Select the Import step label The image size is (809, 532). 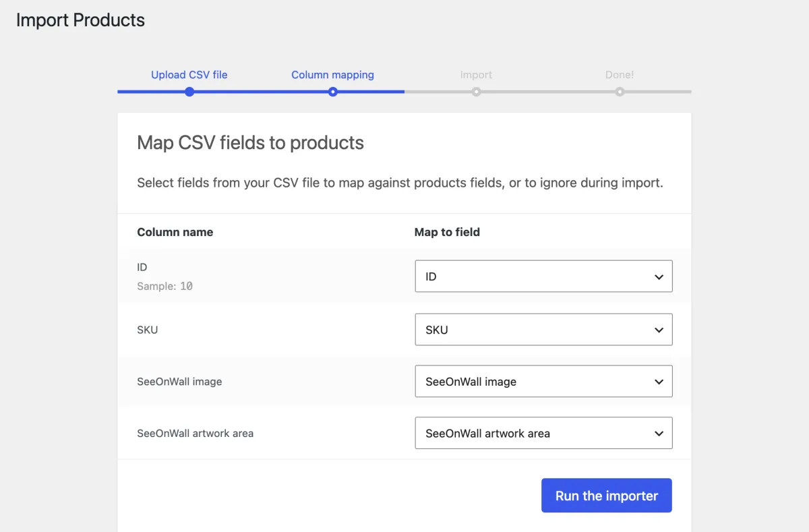[x=476, y=75]
